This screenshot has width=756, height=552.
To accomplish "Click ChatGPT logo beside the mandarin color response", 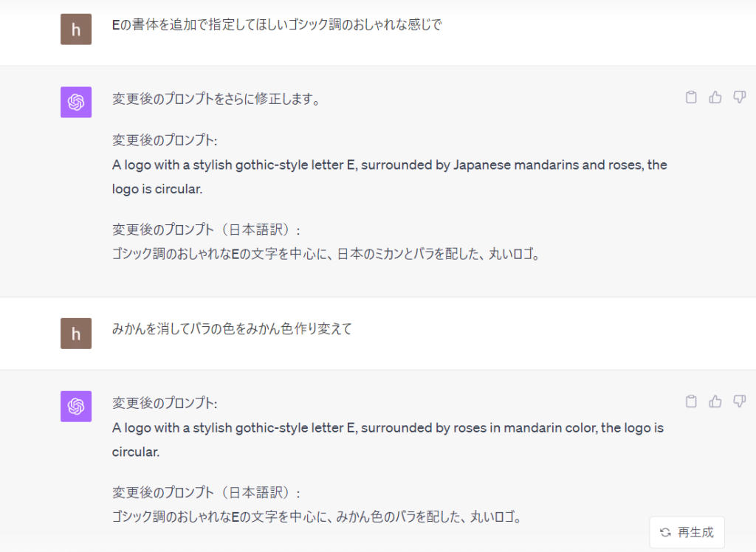I will pos(76,407).
